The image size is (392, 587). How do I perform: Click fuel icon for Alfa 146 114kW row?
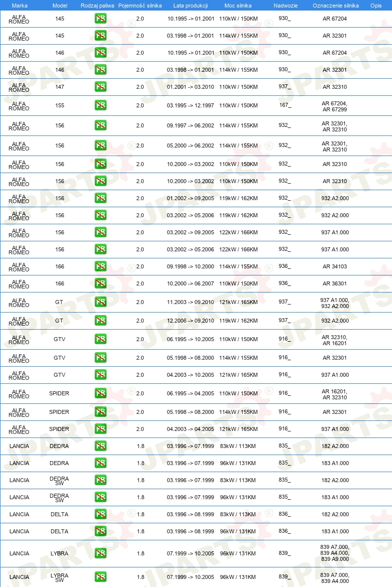101,70
